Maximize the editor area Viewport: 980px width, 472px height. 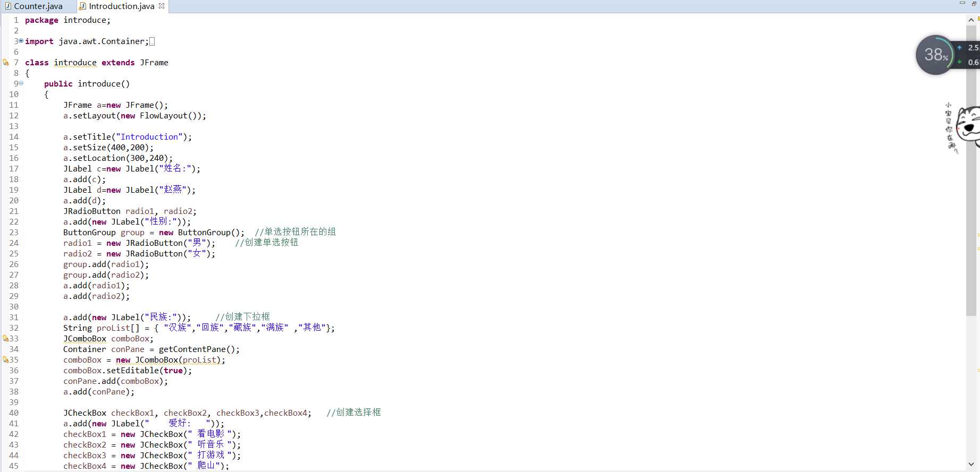tap(974, 4)
